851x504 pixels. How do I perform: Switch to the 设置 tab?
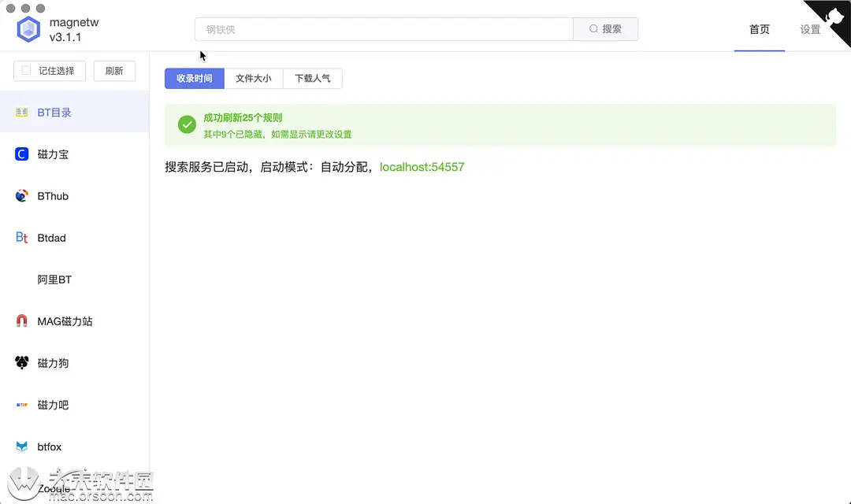coord(810,29)
